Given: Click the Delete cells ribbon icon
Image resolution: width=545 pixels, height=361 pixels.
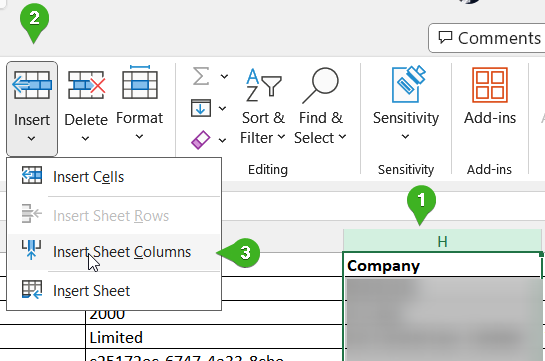Looking at the screenshot, I should (x=87, y=85).
